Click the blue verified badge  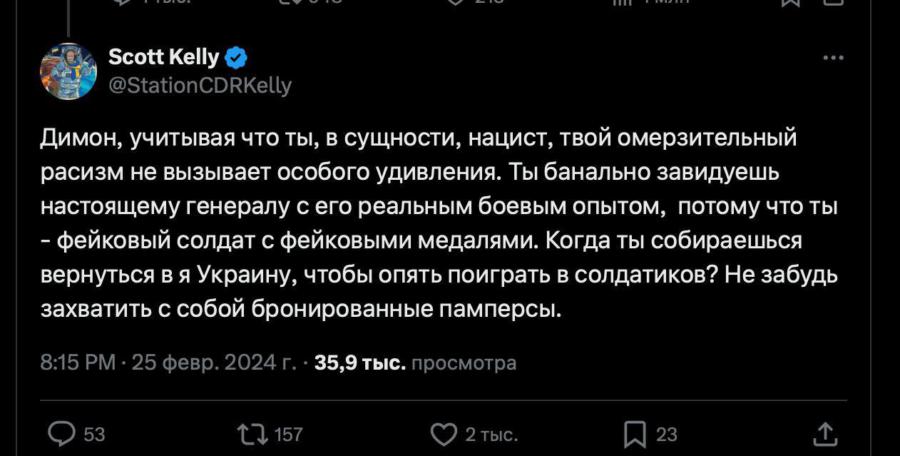pyautogui.click(x=237, y=57)
